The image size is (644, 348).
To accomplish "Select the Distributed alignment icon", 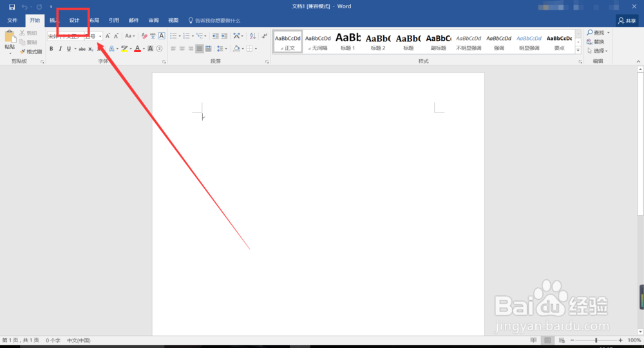I will [208, 49].
